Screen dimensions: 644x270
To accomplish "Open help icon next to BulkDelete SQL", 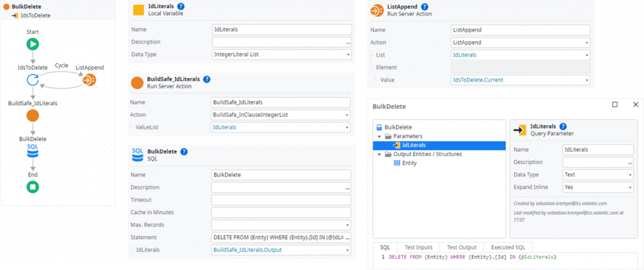I will click(x=184, y=152).
